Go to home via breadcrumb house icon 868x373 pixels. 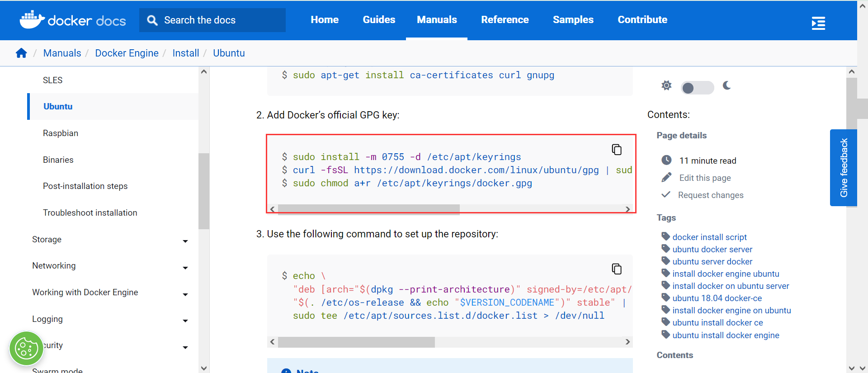pos(21,53)
